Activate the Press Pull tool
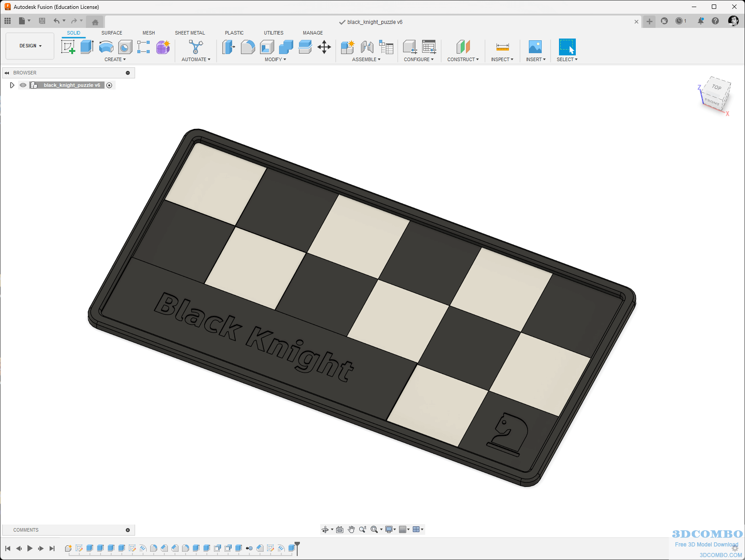The width and height of the screenshot is (745, 560). (228, 47)
